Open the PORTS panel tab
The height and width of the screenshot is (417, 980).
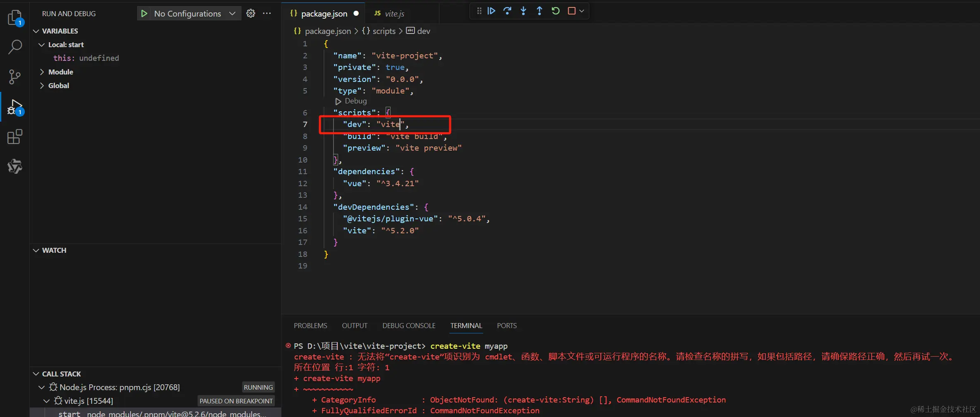coord(507,326)
